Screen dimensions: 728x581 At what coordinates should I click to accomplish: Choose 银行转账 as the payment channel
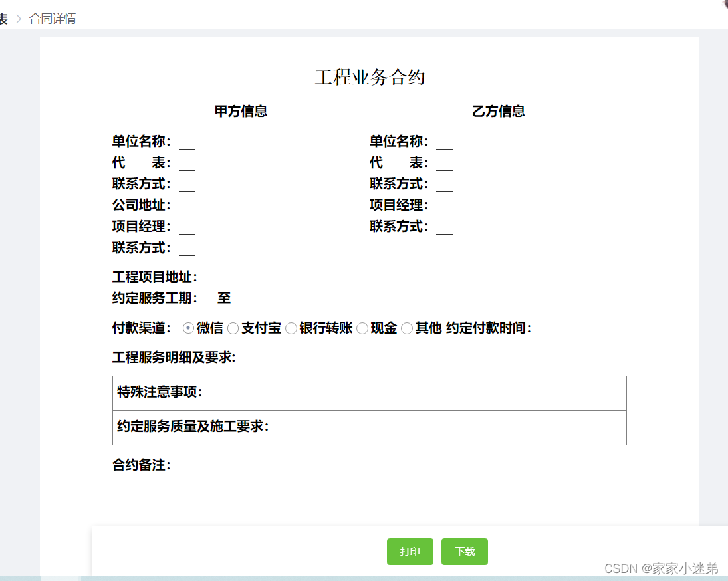point(291,328)
